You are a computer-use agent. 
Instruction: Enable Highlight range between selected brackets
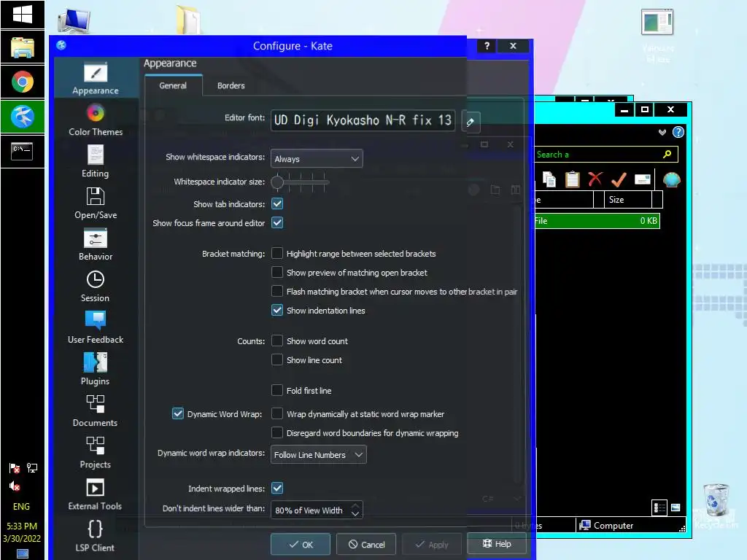click(276, 253)
